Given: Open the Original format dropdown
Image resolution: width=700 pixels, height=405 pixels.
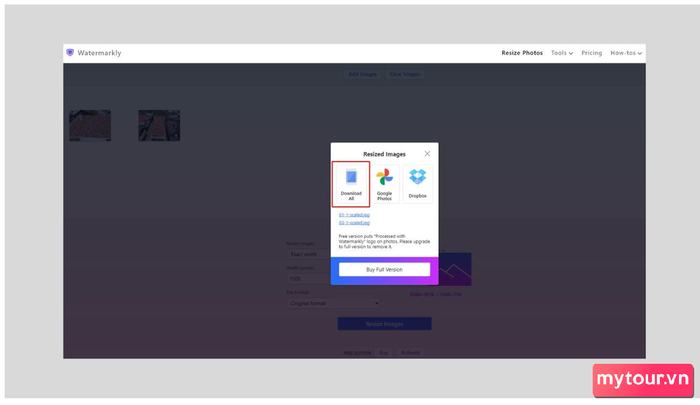Looking at the screenshot, I should 333,303.
